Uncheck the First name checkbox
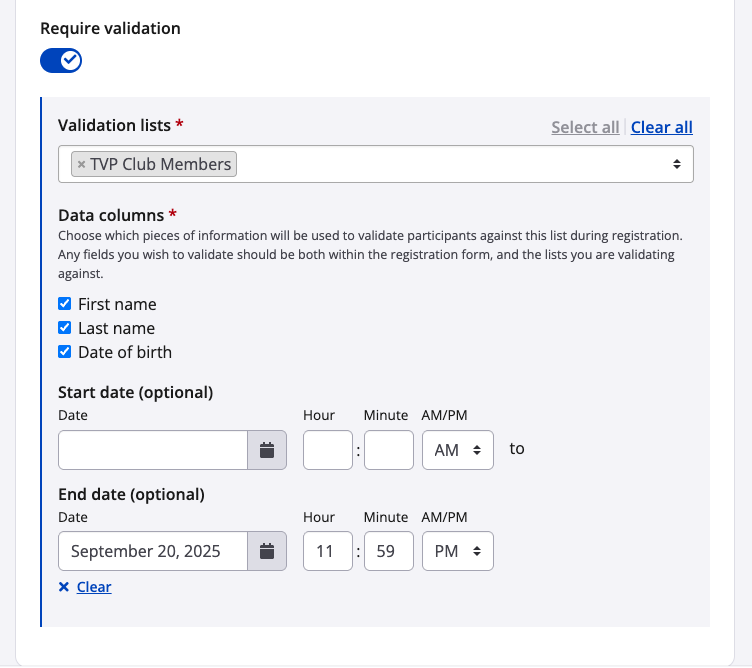 tap(65, 304)
